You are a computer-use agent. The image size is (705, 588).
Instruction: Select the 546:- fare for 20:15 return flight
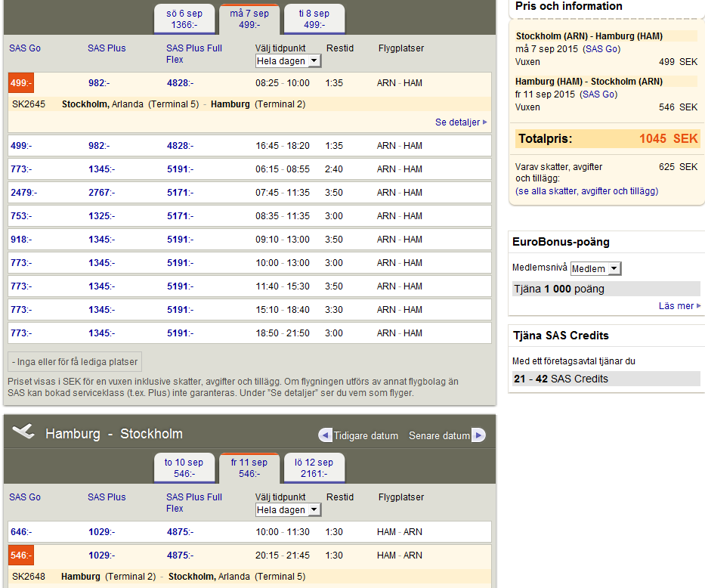[21, 556]
